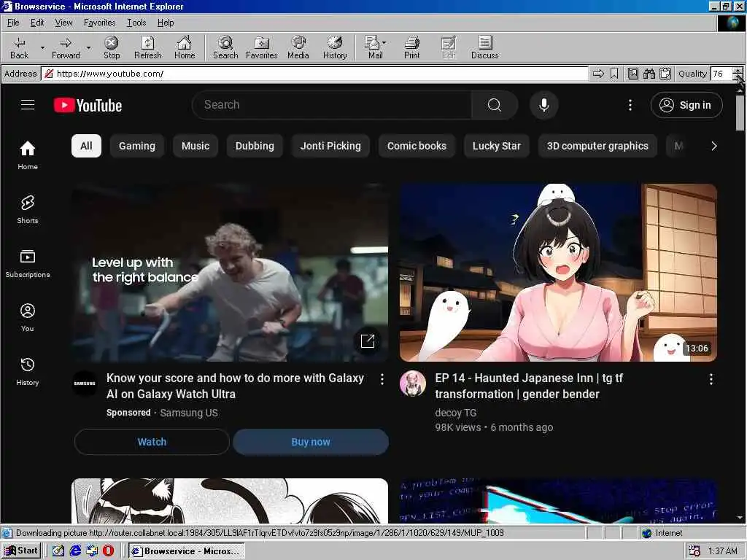Open the Samsung ad video thumbnail
The height and width of the screenshot is (560, 747).
pos(230,273)
